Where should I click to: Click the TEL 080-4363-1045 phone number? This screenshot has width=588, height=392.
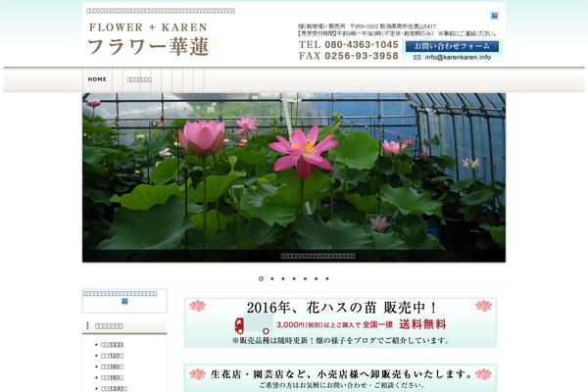tap(348, 45)
